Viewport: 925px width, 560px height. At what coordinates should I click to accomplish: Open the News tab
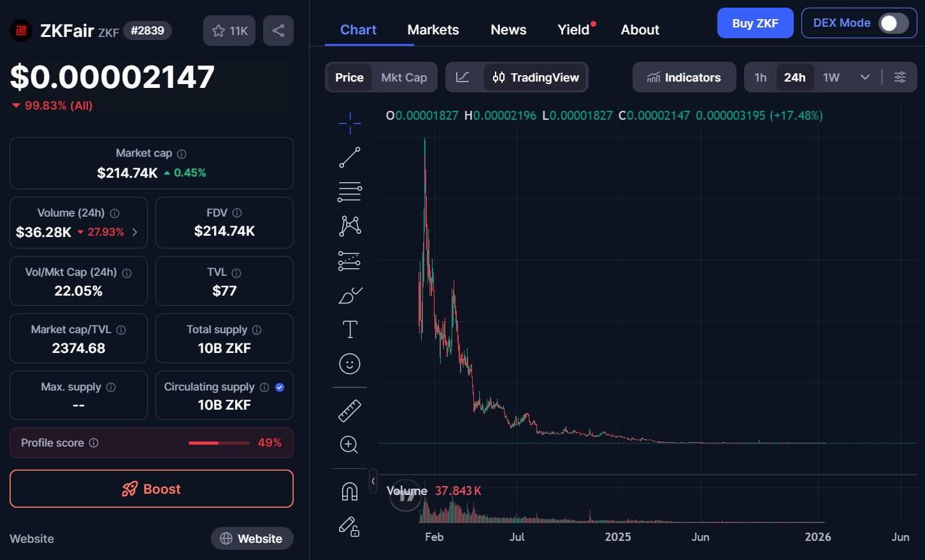[508, 30]
